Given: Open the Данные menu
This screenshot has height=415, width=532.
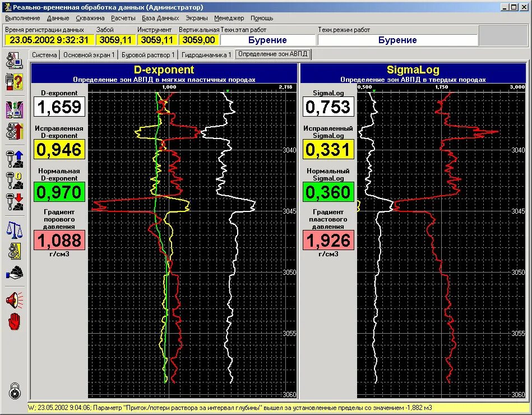Looking at the screenshot, I should pyautogui.click(x=58, y=18).
